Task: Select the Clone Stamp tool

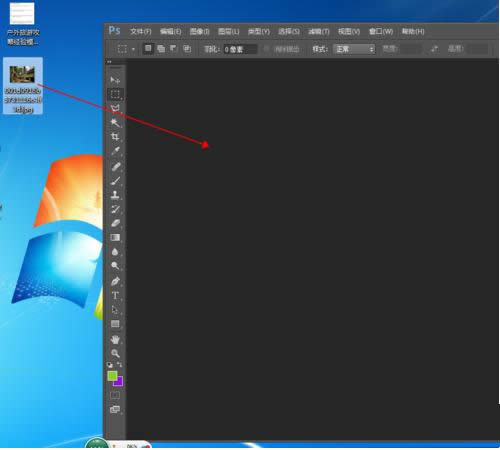Action: [115, 195]
